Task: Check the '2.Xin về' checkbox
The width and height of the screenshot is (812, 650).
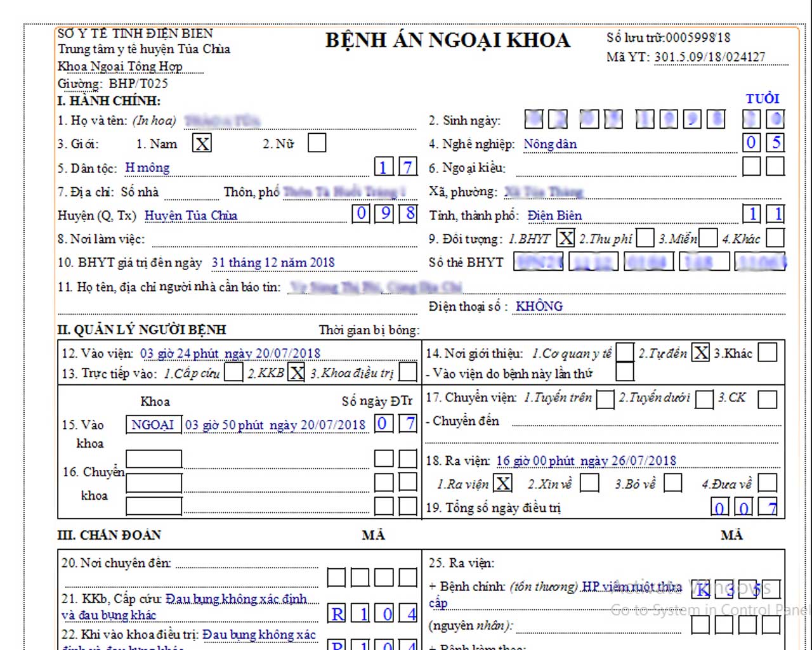Action: (589, 483)
